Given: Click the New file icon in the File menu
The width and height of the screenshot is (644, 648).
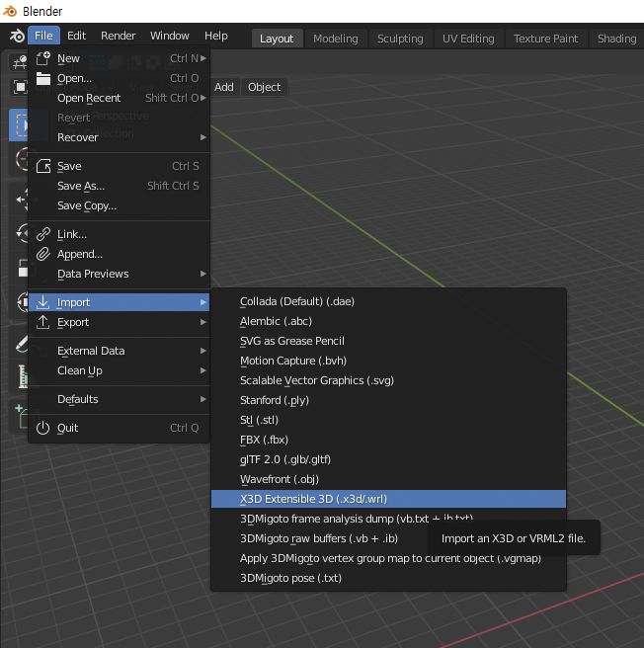Looking at the screenshot, I should click(42, 58).
